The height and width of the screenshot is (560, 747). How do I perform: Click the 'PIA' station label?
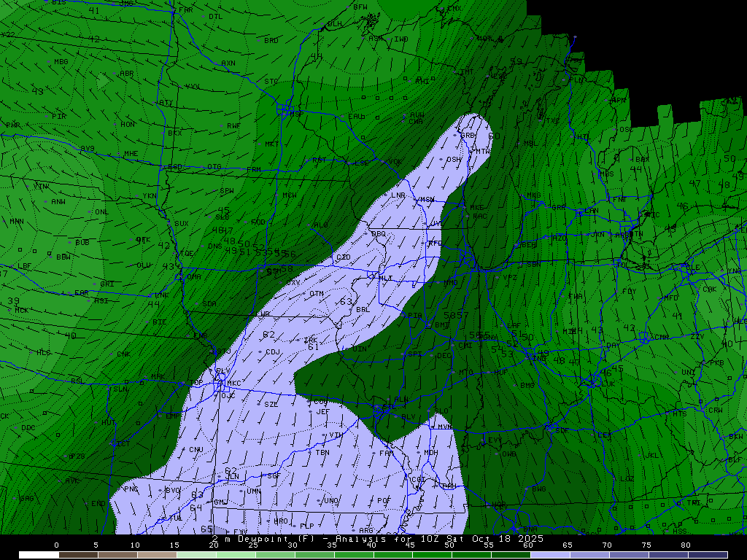[x=415, y=316]
